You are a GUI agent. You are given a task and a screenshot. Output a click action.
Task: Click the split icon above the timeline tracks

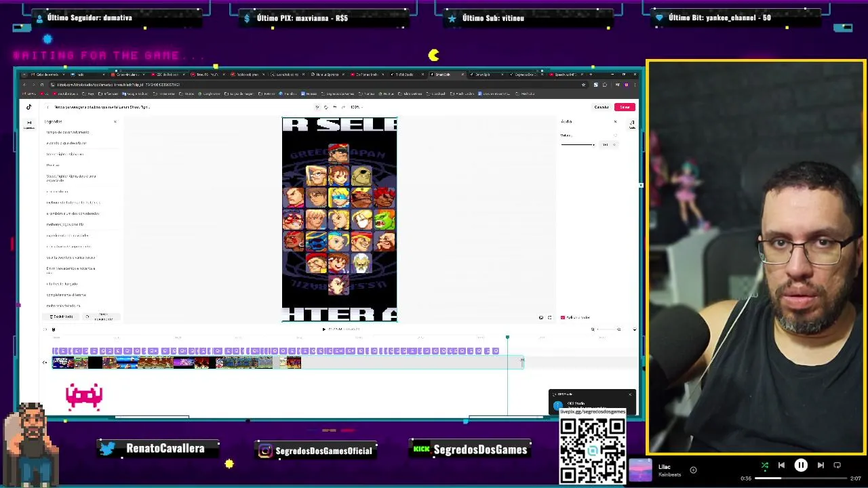[45, 329]
